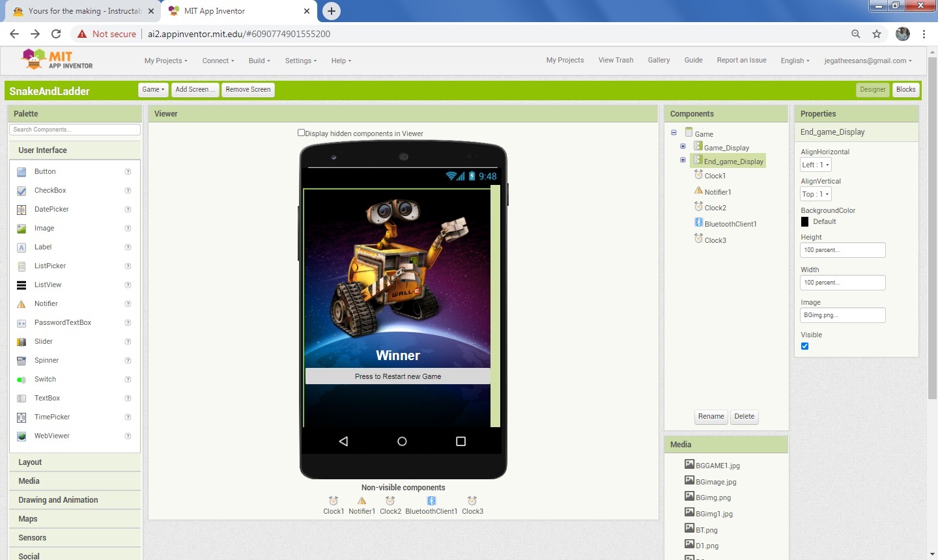
Task: Collapse the Game root tree node
Action: tap(674, 132)
